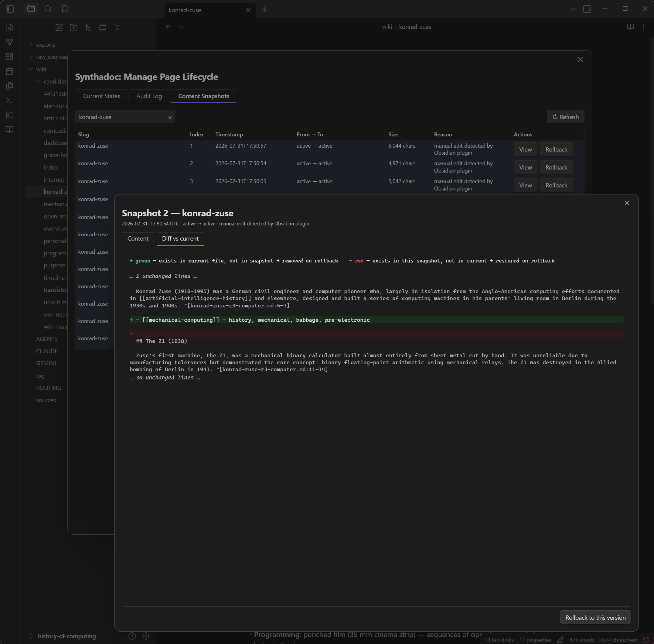The height and width of the screenshot is (644, 654).
Task: View snapshot index 1
Action: [x=526, y=149]
